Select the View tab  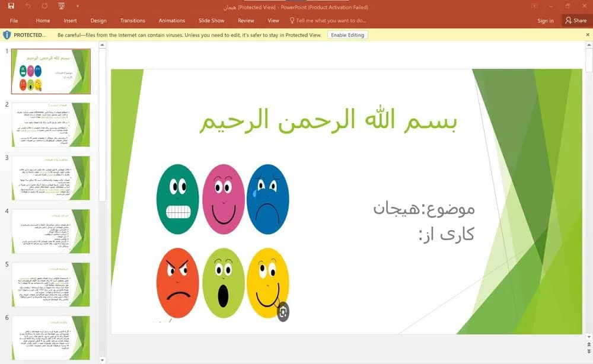(x=273, y=20)
